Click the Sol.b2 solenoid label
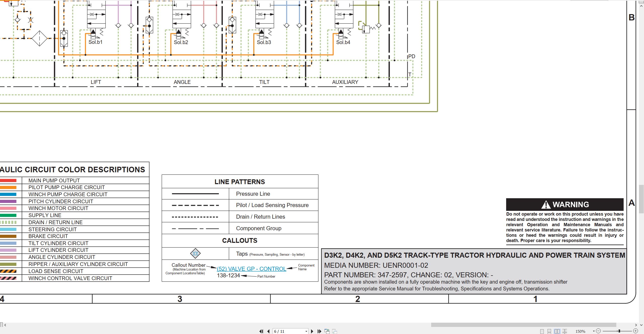The height and width of the screenshot is (334, 644). 181,42
